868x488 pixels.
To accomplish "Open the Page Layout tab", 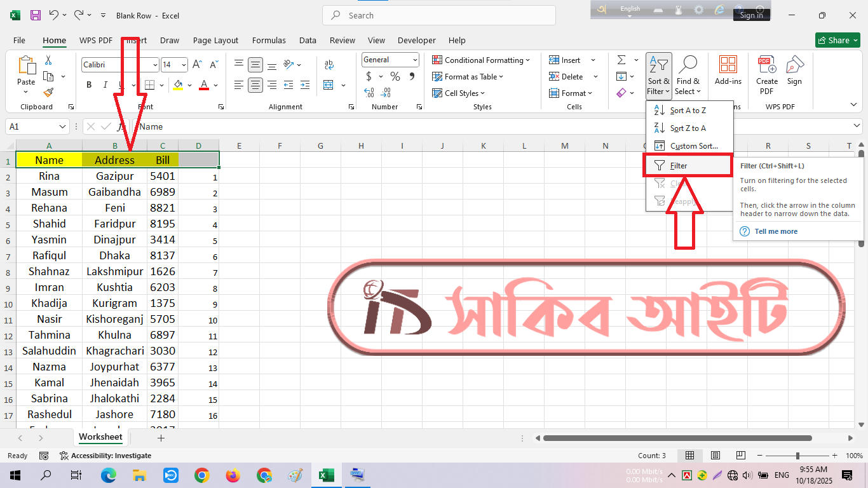I will click(215, 40).
